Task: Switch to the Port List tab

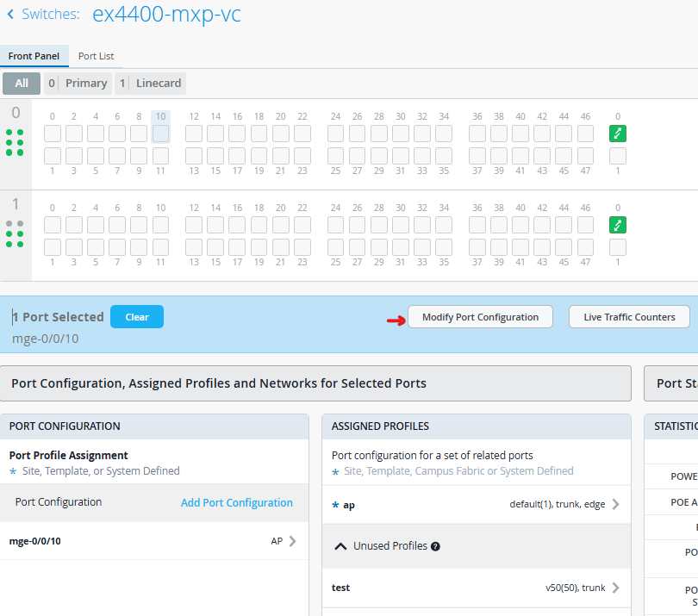Action: [x=97, y=56]
